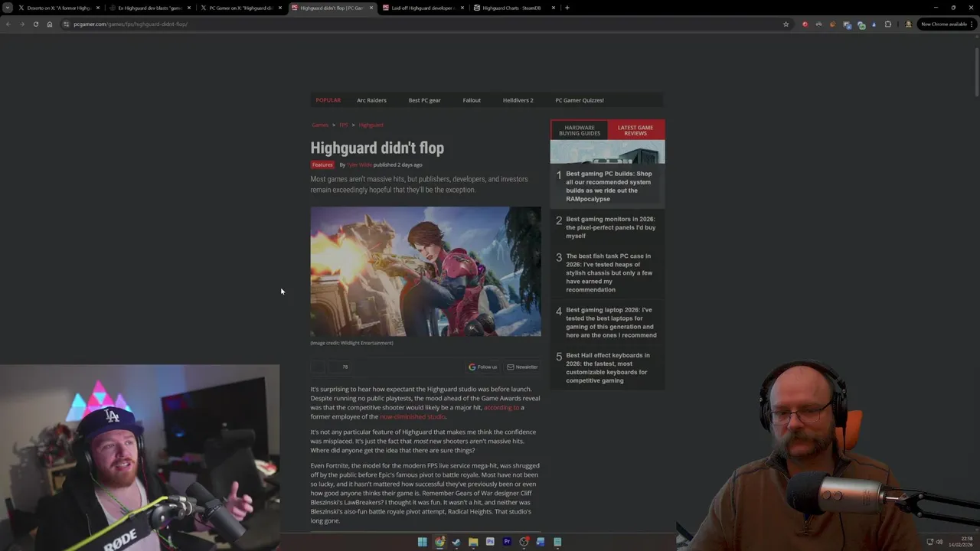This screenshot has width=980, height=551.
Task: Follow the 'now-diminished studio' link
Action: 413,416
